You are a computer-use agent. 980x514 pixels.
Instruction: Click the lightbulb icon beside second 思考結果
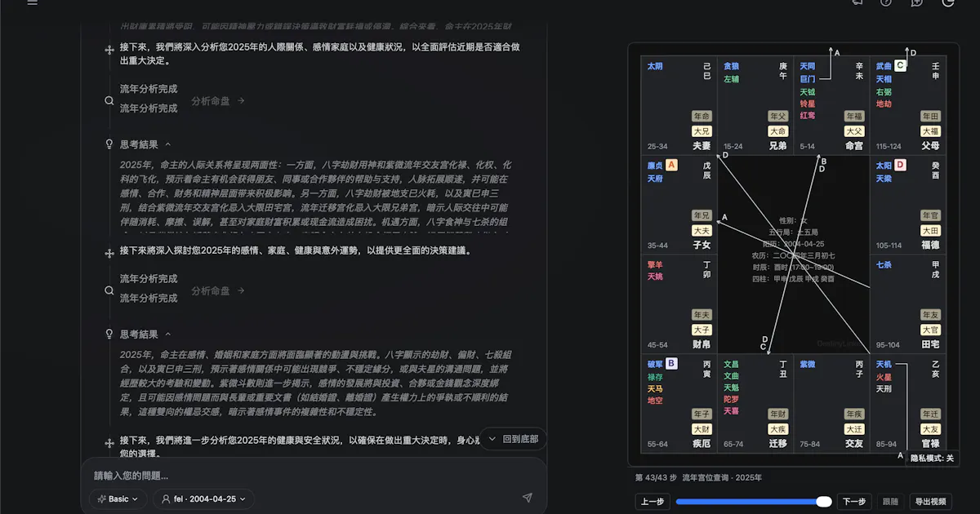(109, 335)
